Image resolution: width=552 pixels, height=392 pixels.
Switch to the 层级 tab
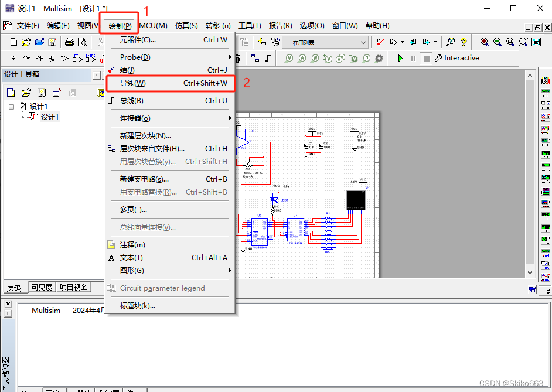click(x=14, y=288)
